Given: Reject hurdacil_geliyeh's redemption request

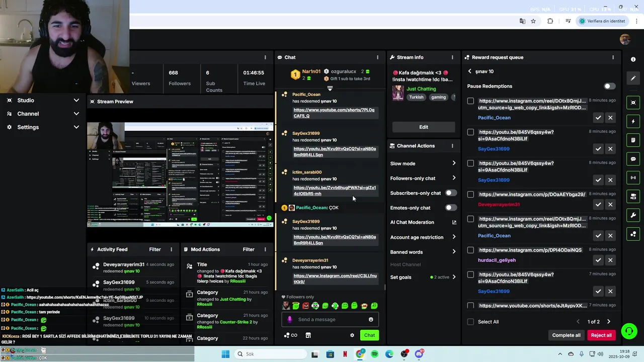Looking at the screenshot, I should (x=610, y=260).
